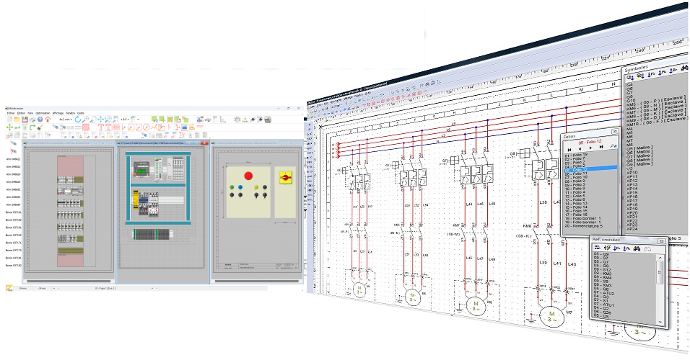The width and height of the screenshot is (690, 360).
Task: Click the blue circular refresh arrow icon
Action: pos(78,119)
